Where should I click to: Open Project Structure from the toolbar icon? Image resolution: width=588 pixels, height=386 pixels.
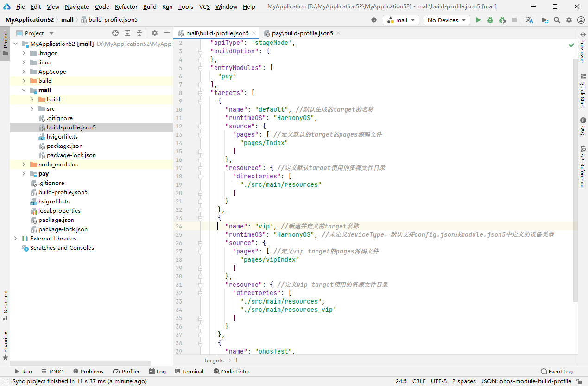point(545,20)
